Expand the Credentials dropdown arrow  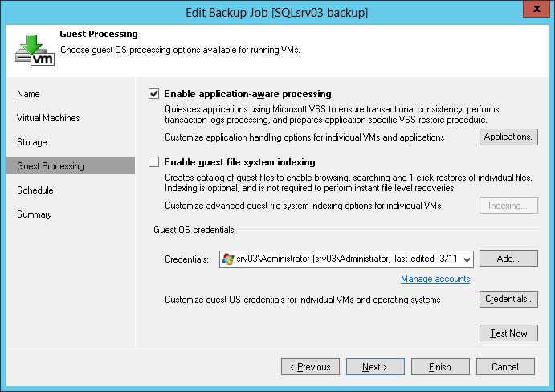467,259
